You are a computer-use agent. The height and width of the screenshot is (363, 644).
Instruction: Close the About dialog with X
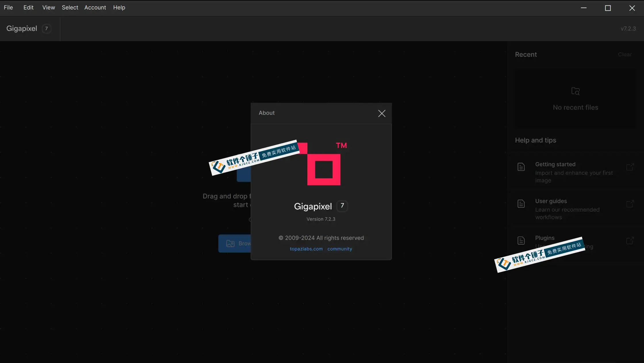pyautogui.click(x=382, y=113)
